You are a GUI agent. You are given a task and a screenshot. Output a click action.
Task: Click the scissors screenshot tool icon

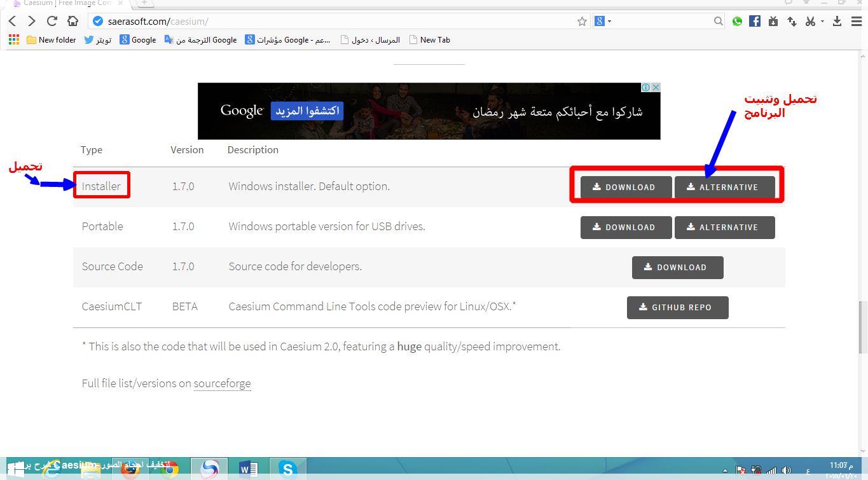809,21
